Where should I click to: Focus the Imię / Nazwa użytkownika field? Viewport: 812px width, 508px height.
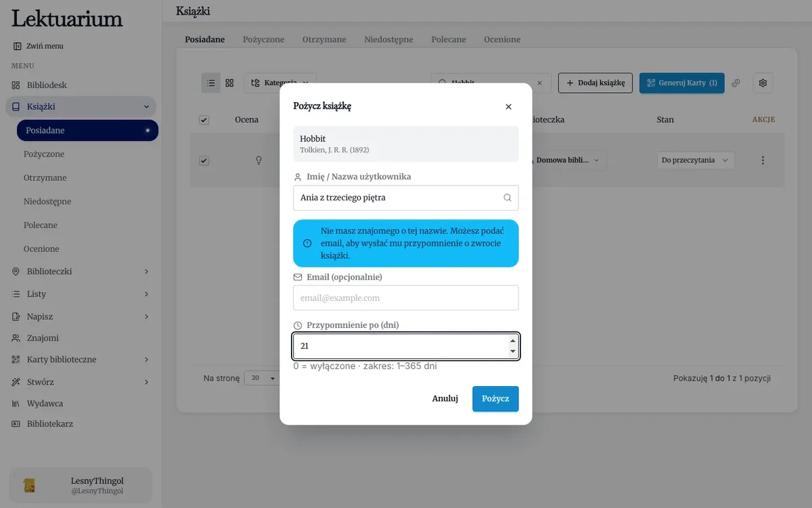tap(406, 198)
